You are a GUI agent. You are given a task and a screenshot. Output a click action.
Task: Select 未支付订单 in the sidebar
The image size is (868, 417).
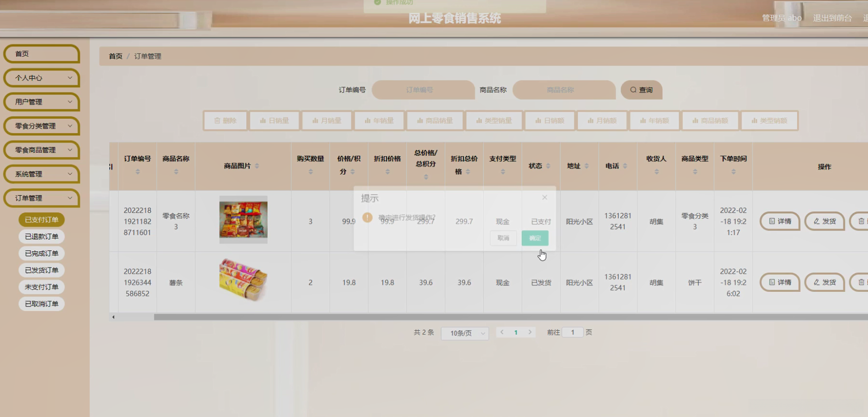click(42, 287)
